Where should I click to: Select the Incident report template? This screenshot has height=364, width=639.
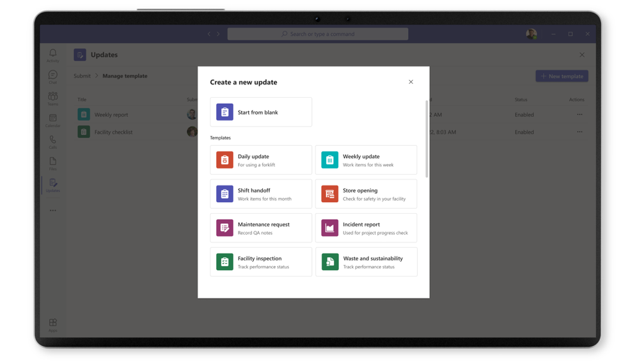[366, 228]
